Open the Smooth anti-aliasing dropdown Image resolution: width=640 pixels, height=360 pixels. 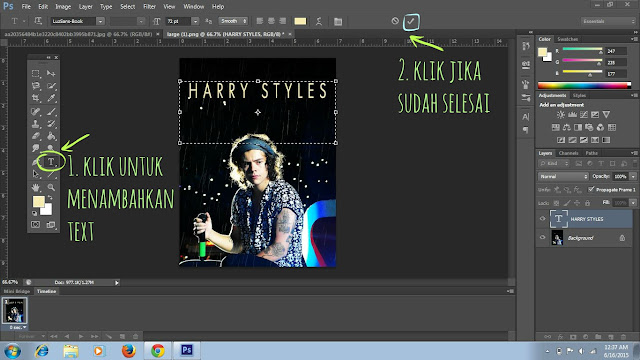point(233,21)
